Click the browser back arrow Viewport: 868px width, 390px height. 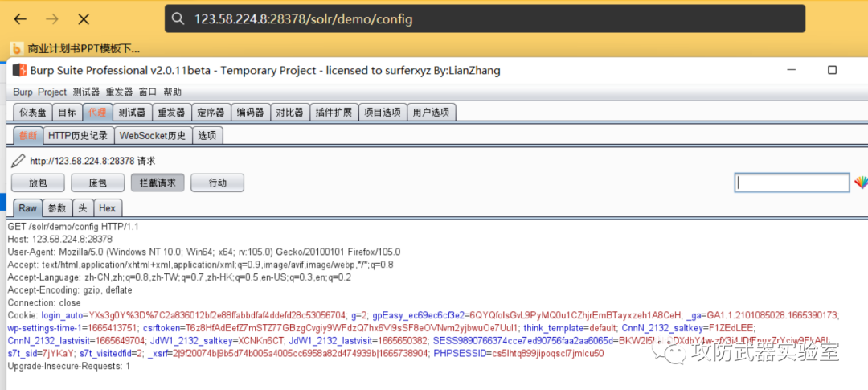pyautogui.click(x=20, y=19)
